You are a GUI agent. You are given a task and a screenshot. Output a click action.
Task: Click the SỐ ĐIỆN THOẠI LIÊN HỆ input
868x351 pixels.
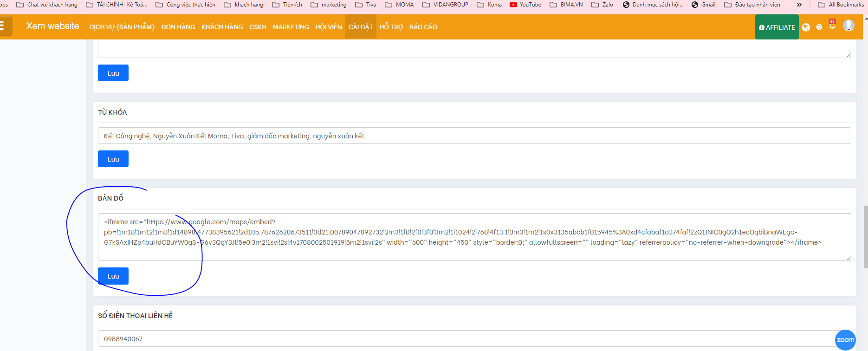click(x=464, y=339)
